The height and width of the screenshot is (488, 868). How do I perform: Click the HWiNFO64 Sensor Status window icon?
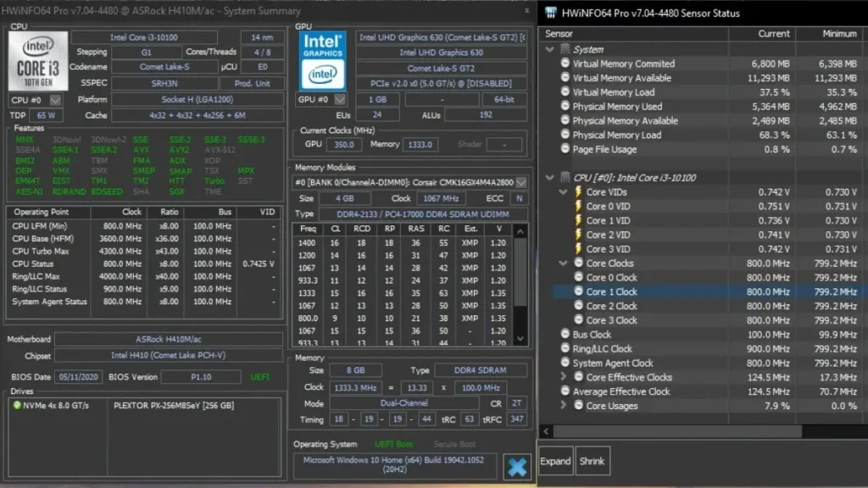[552, 13]
